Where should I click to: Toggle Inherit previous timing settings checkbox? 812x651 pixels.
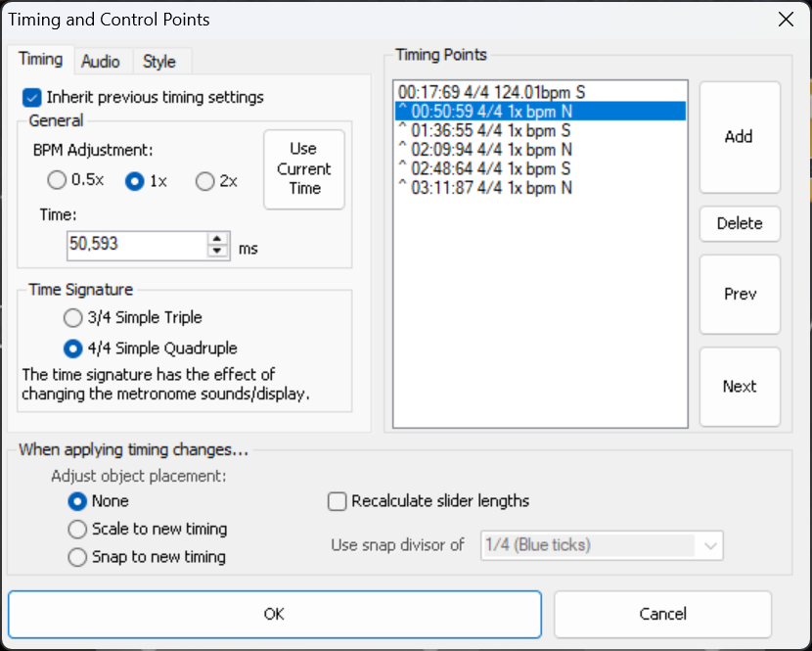tap(32, 97)
